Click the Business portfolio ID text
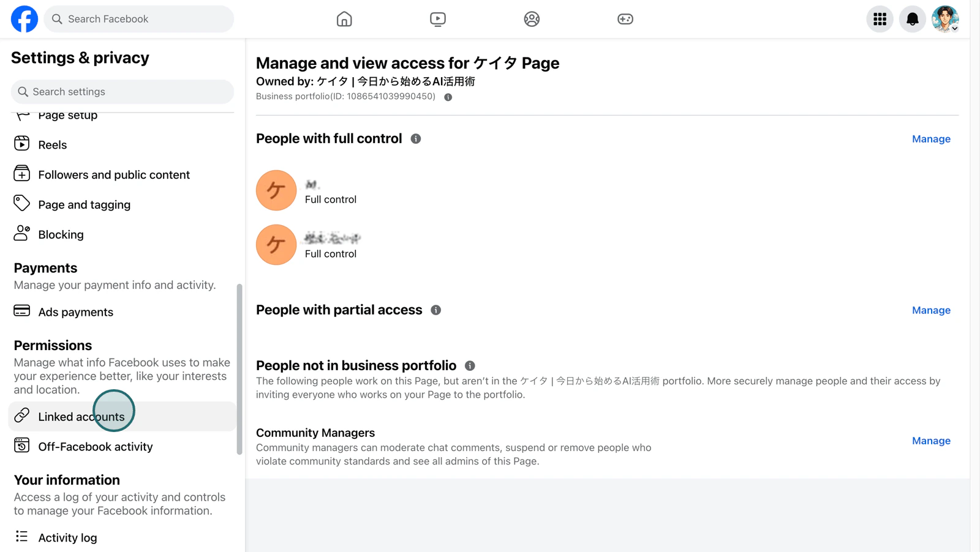 tap(345, 97)
